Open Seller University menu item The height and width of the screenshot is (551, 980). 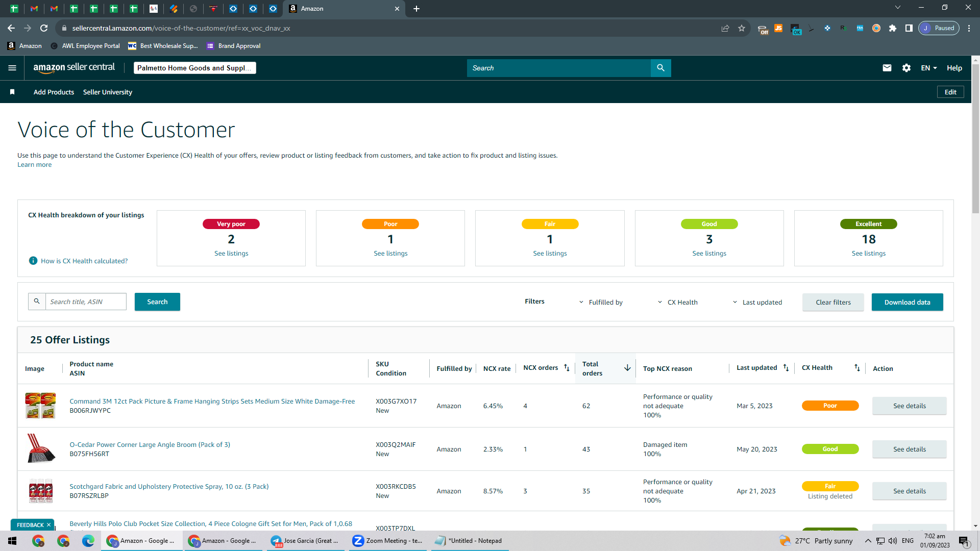tap(108, 92)
